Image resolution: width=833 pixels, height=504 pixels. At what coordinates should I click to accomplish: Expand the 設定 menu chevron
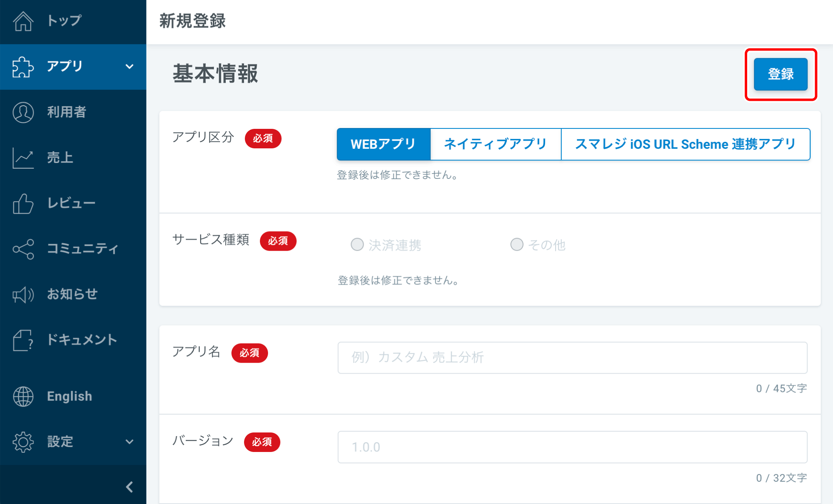coord(129,442)
